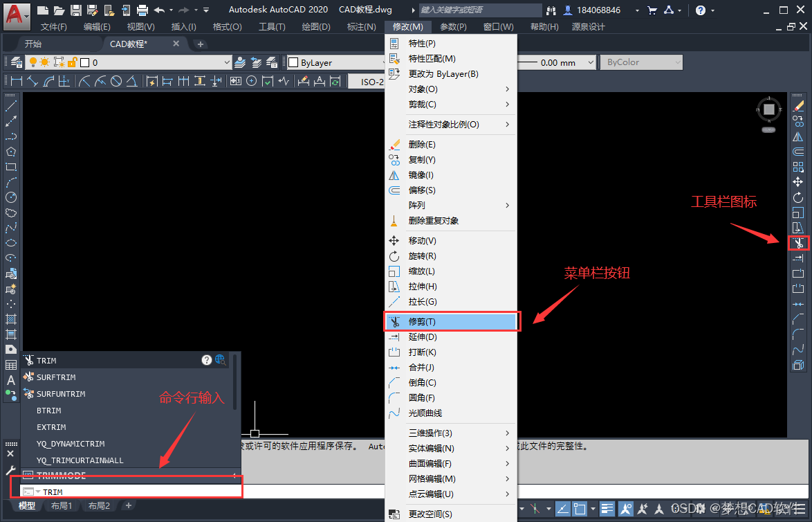The width and height of the screenshot is (812, 522).
Task: Open the lineweight 0.00 mm dropdown
Action: tap(591, 62)
